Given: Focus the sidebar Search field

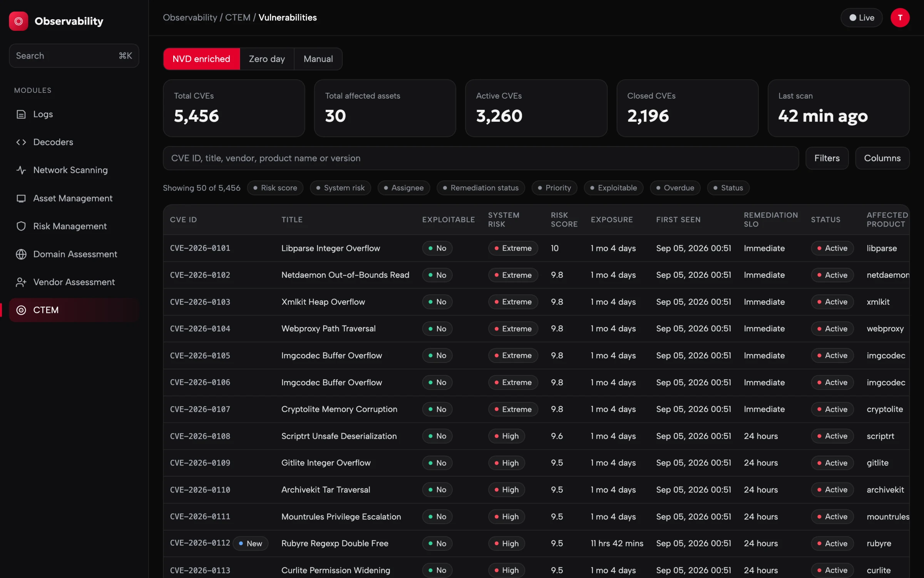Looking at the screenshot, I should pos(74,56).
